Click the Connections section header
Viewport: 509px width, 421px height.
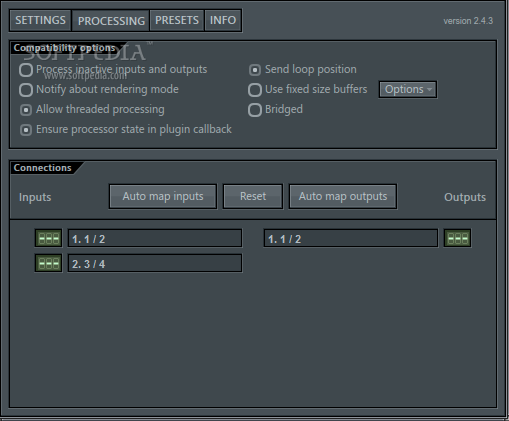coord(43,168)
